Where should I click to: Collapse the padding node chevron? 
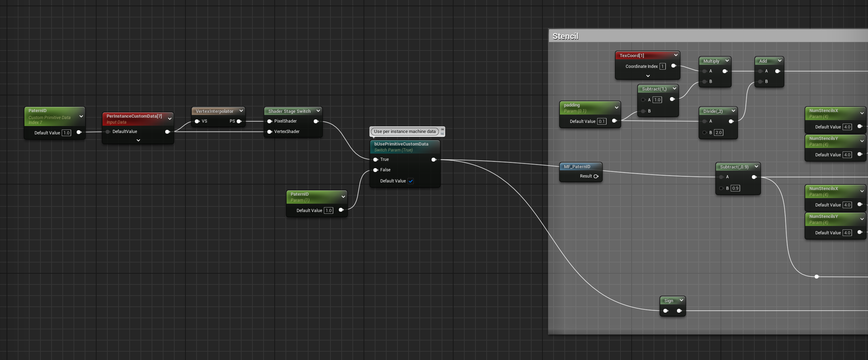point(617,108)
